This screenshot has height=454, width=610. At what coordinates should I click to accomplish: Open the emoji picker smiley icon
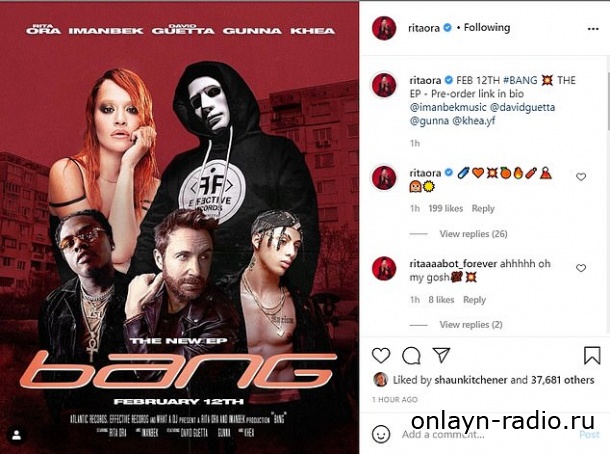click(x=381, y=434)
